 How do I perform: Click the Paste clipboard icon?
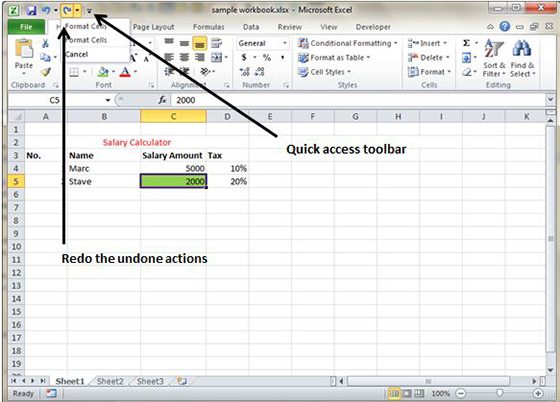[24, 48]
